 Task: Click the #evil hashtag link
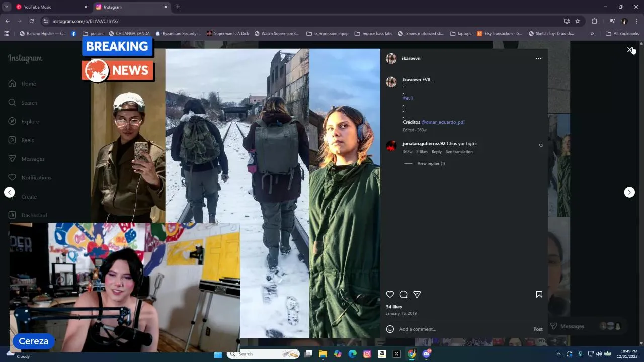408,98
